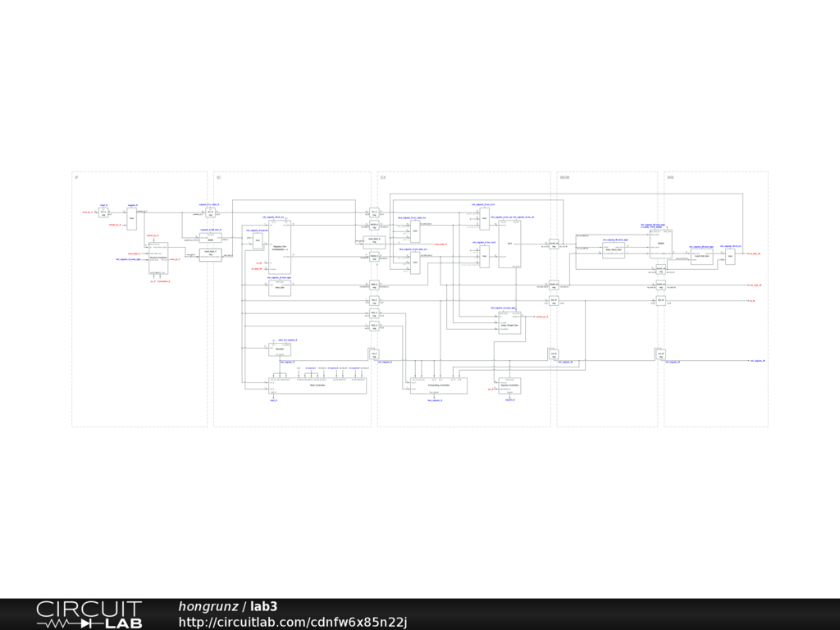Click the Register_File block
Image resolution: width=840 pixels, height=630 pixels.
[x=280, y=246]
